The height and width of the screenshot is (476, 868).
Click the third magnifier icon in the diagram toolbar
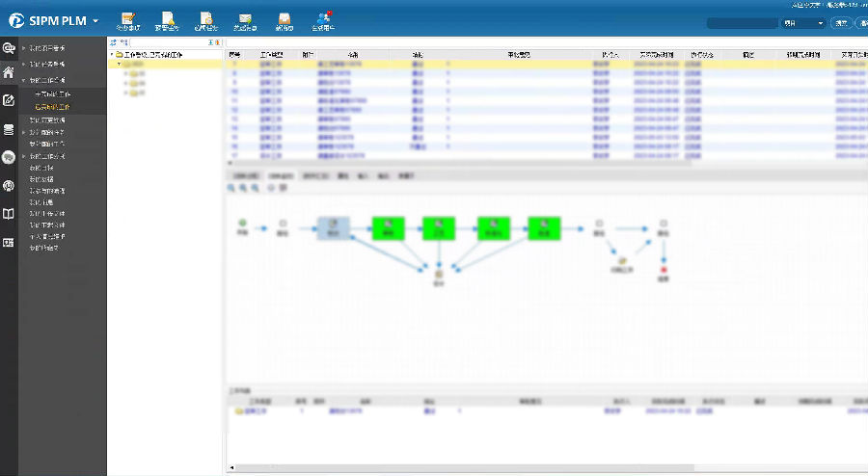(x=256, y=188)
